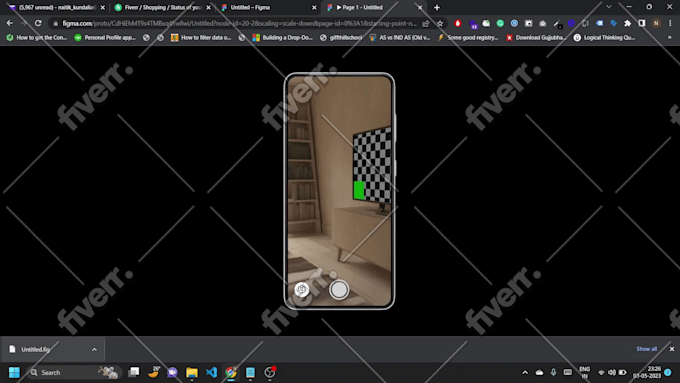The height and width of the screenshot is (383, 680).
Task: Expand options for the Untitled.fig download
Action: [94, 349]
